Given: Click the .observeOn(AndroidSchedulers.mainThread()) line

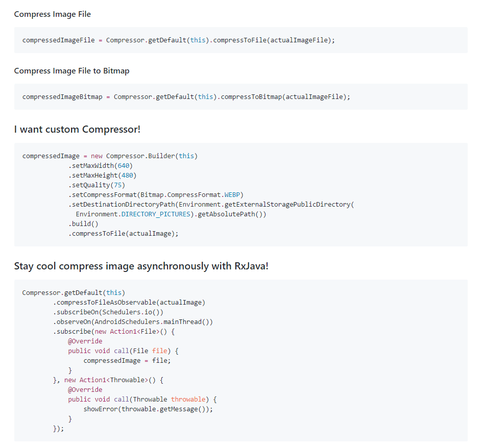Looking at the screenshot, I should tap(133, 321).
